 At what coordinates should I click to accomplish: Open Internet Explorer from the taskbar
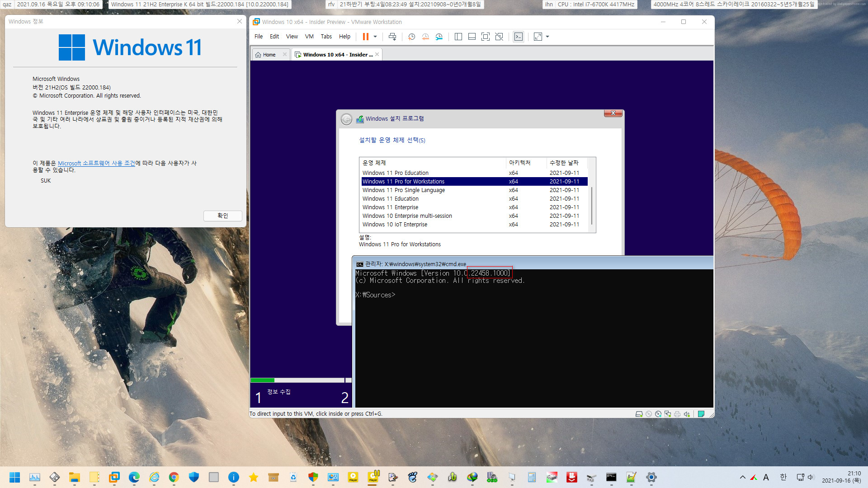[x=154, y=477]
